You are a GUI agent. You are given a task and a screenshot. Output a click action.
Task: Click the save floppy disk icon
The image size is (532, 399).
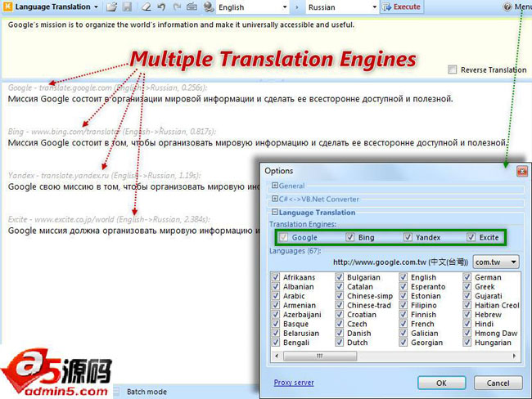pos(127,7)
